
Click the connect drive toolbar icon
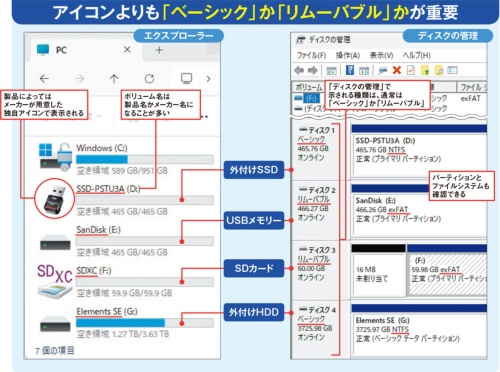[x=382, y=70]
